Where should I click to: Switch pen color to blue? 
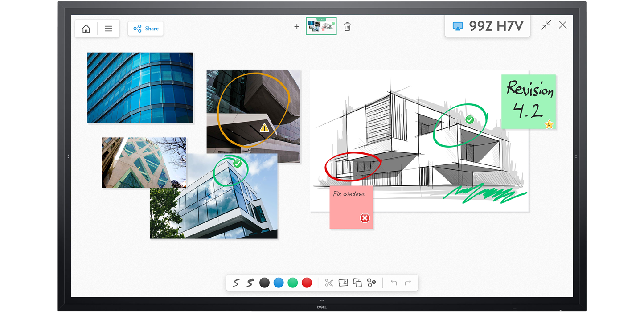pyautogui.click(x=278, y=283)
